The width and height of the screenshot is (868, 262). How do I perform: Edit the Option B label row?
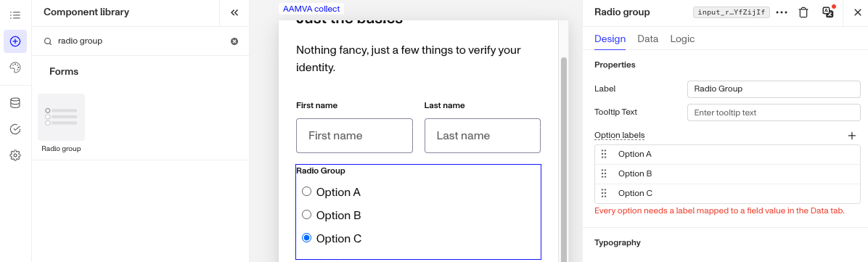click(727, 174)
